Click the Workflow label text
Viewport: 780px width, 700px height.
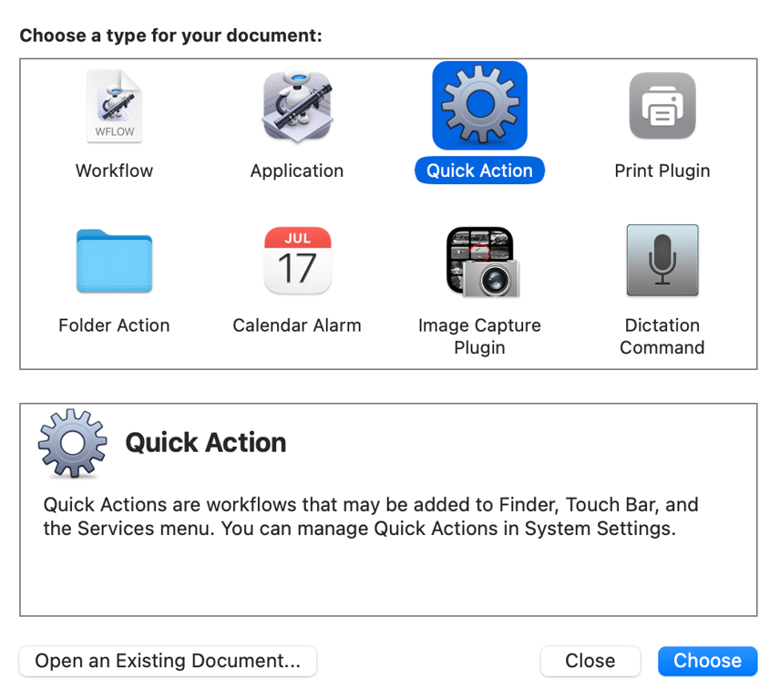114,170
